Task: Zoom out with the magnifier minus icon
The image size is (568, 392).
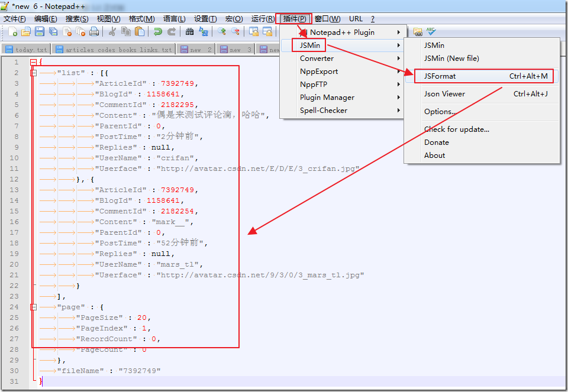Action: (x=235, y=32)
